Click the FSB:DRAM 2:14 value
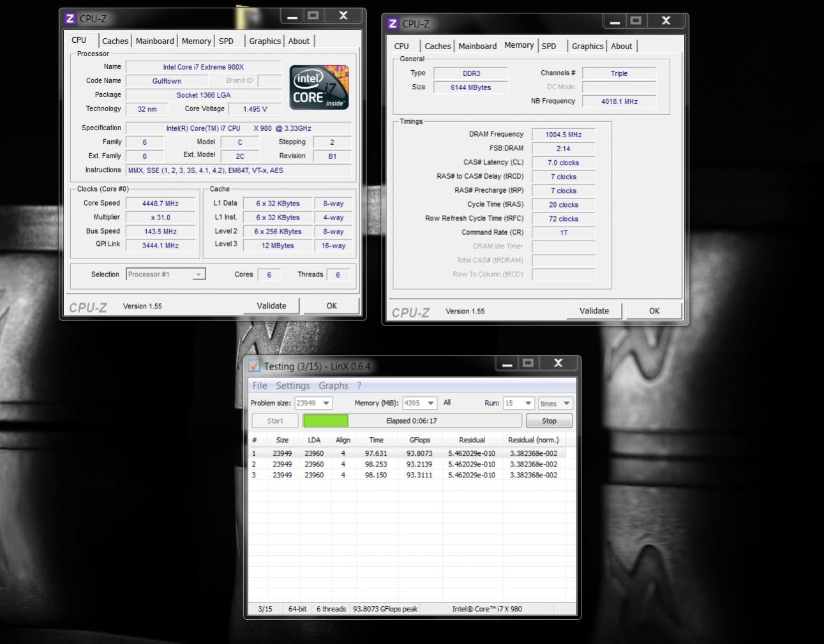824x644 pixels. click(563, 149)
